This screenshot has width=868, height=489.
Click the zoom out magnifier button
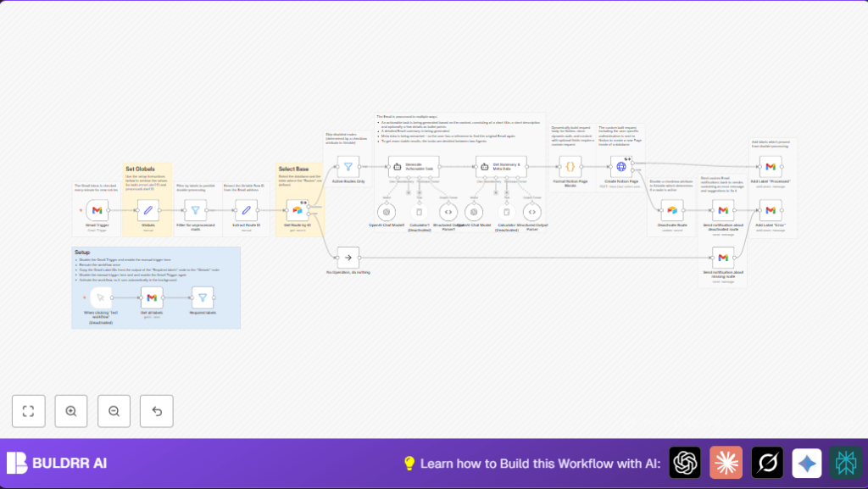point(114,411)
